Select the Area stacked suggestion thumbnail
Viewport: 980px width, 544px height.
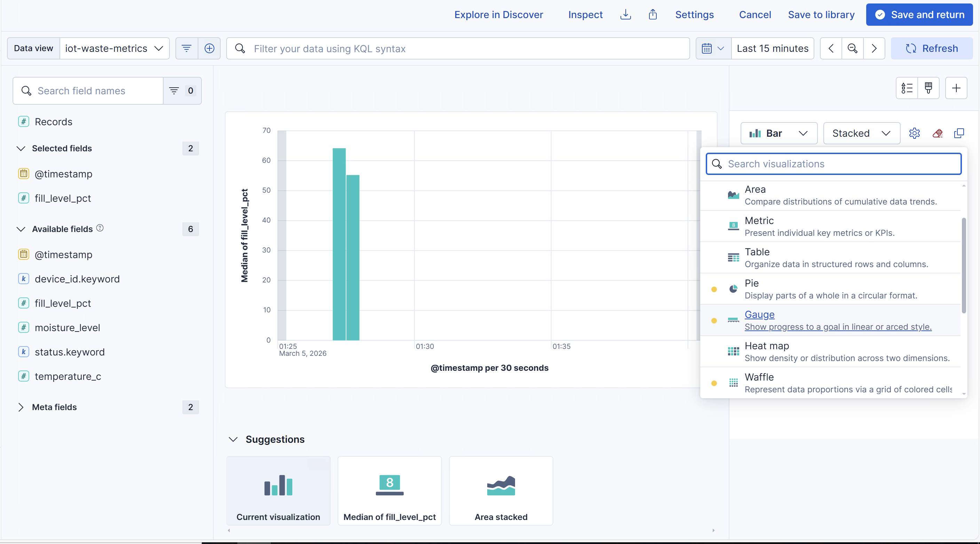(x=501, y=491)
